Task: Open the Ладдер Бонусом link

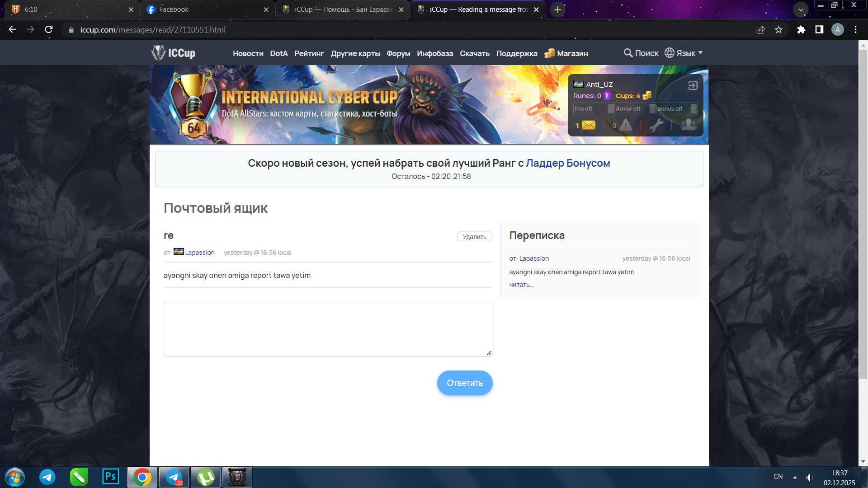Action: pyautogui.click(x=568, y=163)
